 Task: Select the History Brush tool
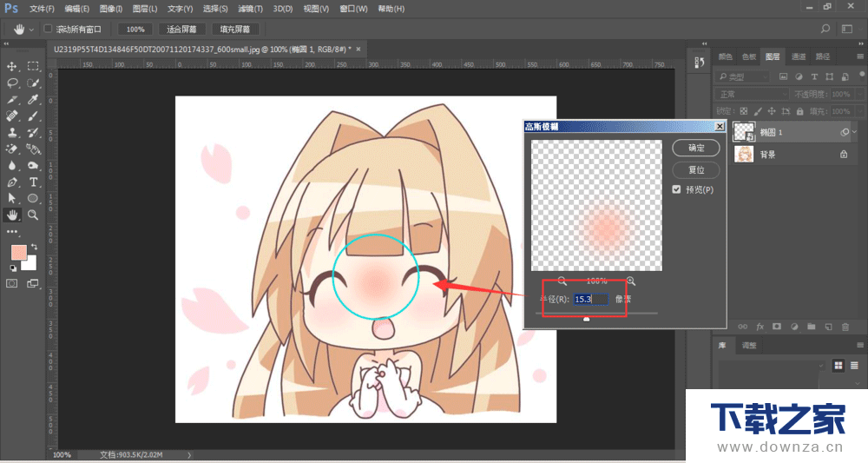click(33, 133)
